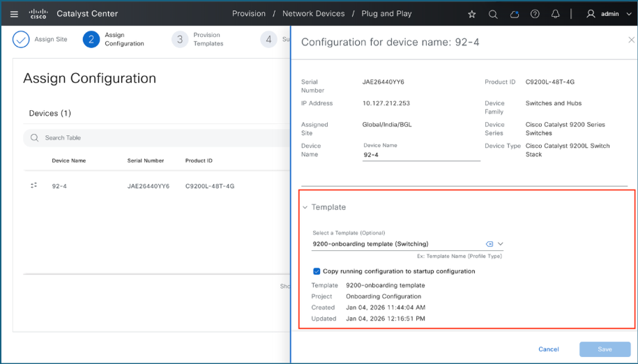
Task: Select device name 92-4 in table
Action: (x=59, y=186)
